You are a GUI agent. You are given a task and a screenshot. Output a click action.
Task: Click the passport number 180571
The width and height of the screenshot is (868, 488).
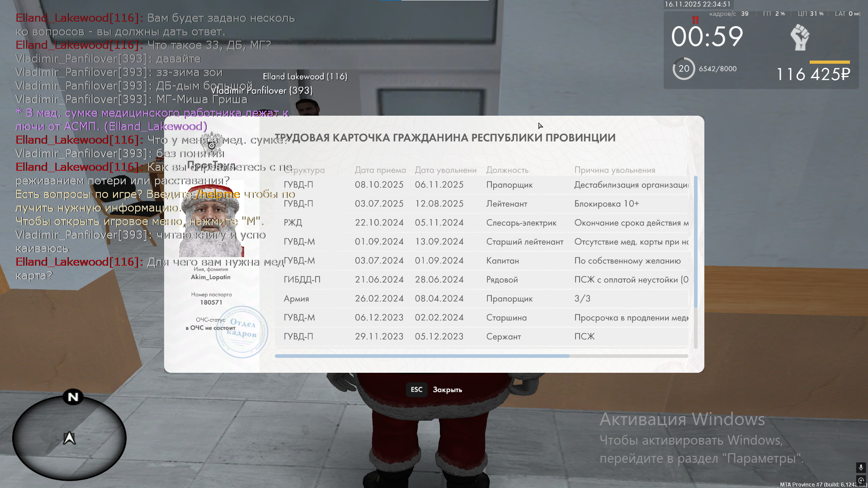[211, 302]
